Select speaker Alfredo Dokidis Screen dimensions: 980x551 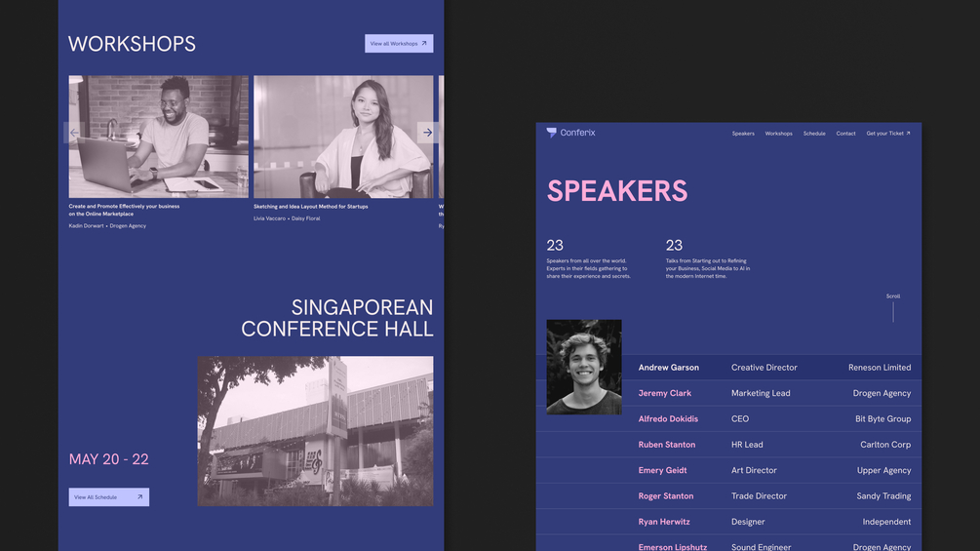668,418
